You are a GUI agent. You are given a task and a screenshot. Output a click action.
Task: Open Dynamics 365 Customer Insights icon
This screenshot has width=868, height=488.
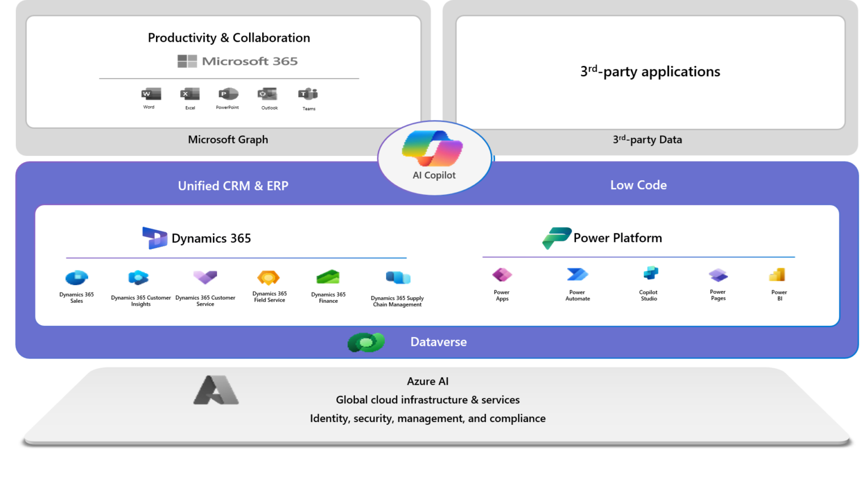[138, 277]
